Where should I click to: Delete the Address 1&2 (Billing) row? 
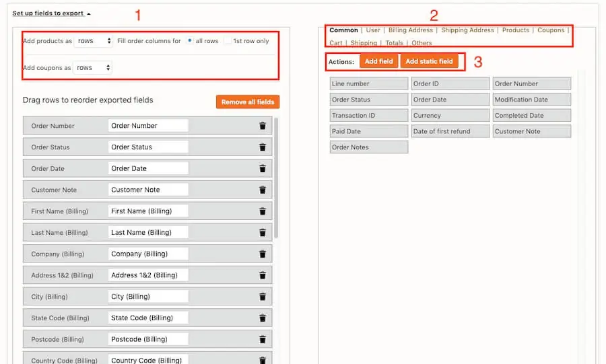[263, 275]
